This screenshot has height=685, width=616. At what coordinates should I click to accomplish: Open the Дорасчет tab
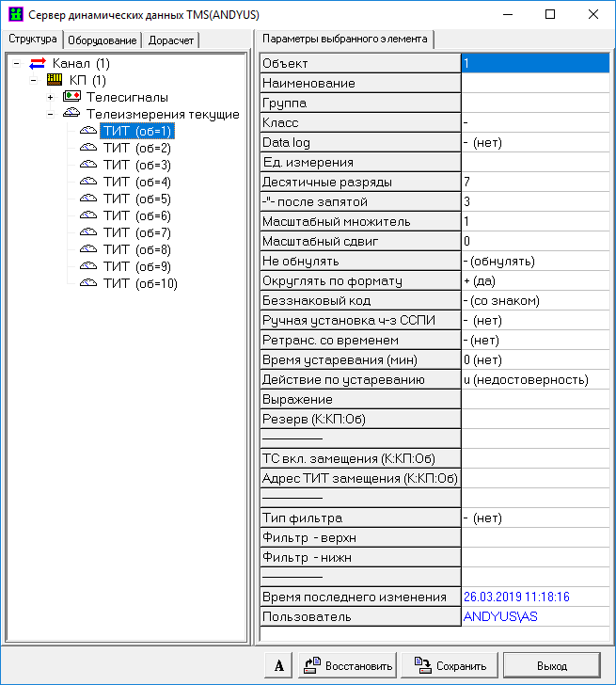click(x=171, y=40)
